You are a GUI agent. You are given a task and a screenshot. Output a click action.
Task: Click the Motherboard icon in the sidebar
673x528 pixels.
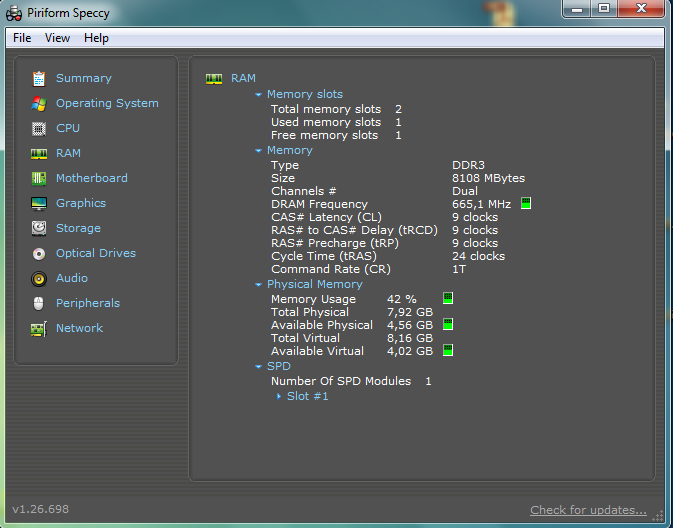[39, 178]
